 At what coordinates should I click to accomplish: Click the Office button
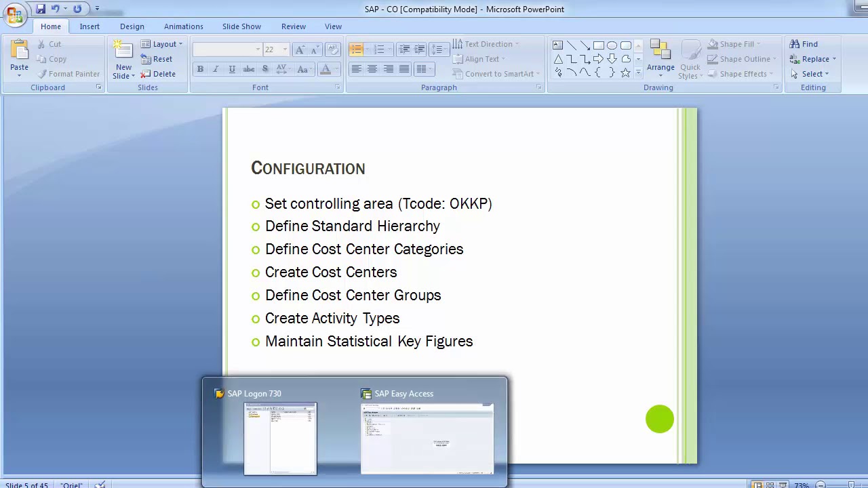point(14,14)
